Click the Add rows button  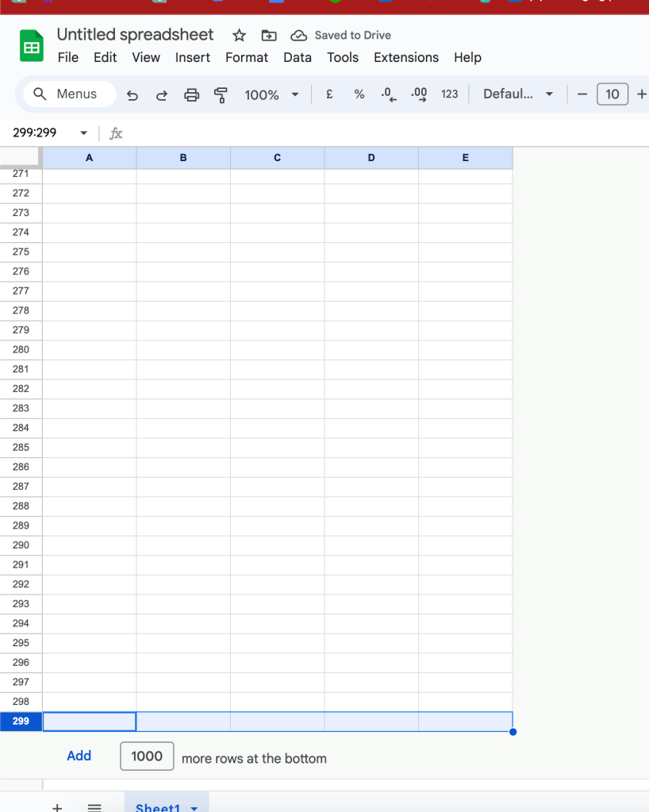point(79,756)
